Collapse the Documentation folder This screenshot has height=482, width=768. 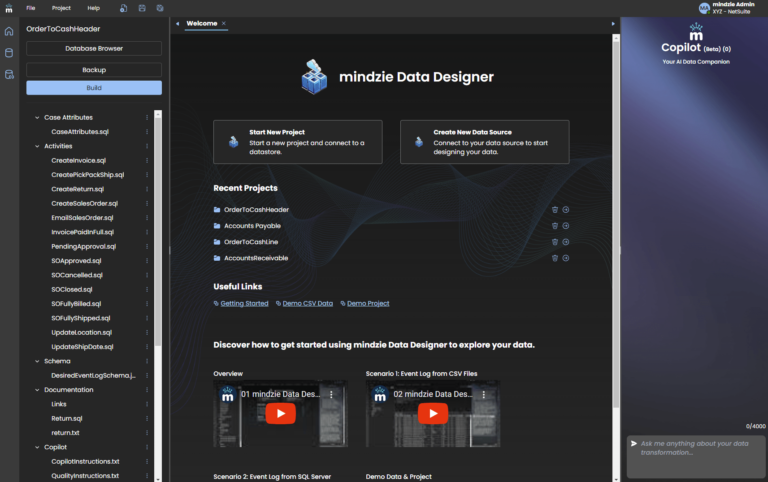tap(37, 390)
